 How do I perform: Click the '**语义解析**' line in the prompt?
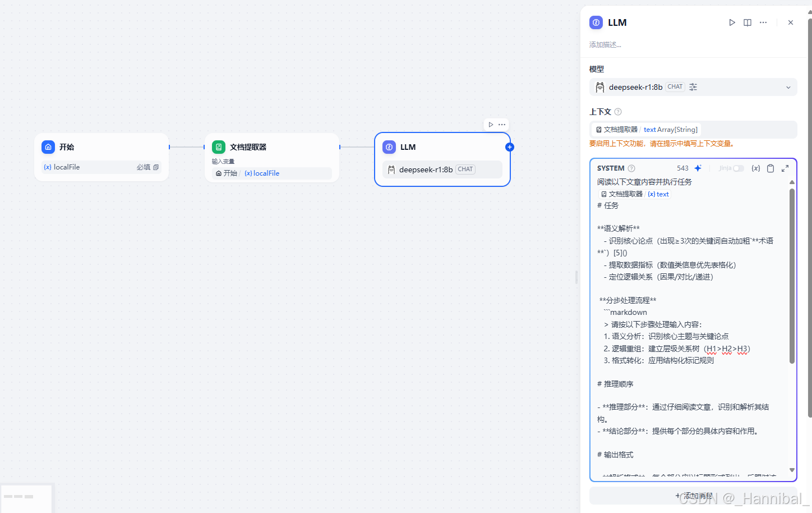(x=619, y=228)
